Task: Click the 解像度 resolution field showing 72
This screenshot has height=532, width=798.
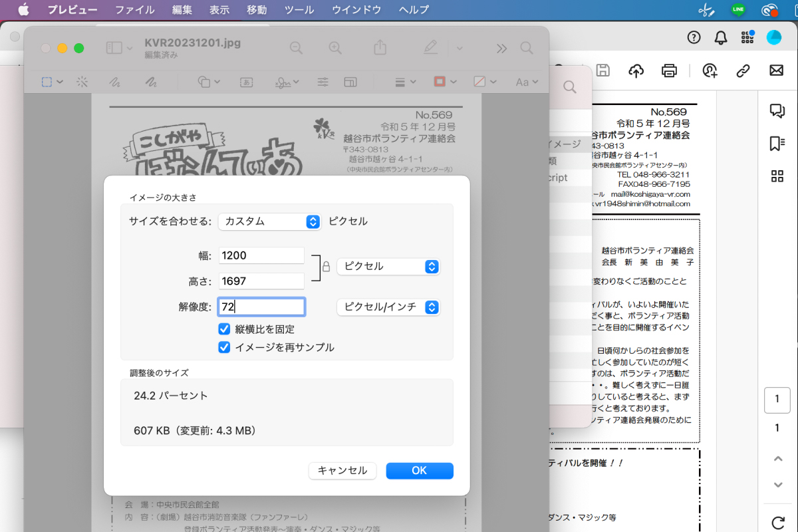Action: pos(261,307)
